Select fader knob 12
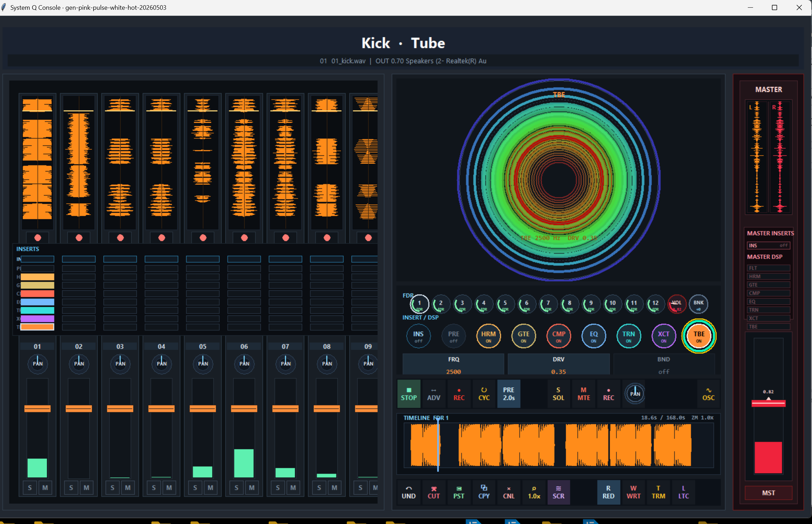This screenshot has width=812, height=524. (655, 304)
